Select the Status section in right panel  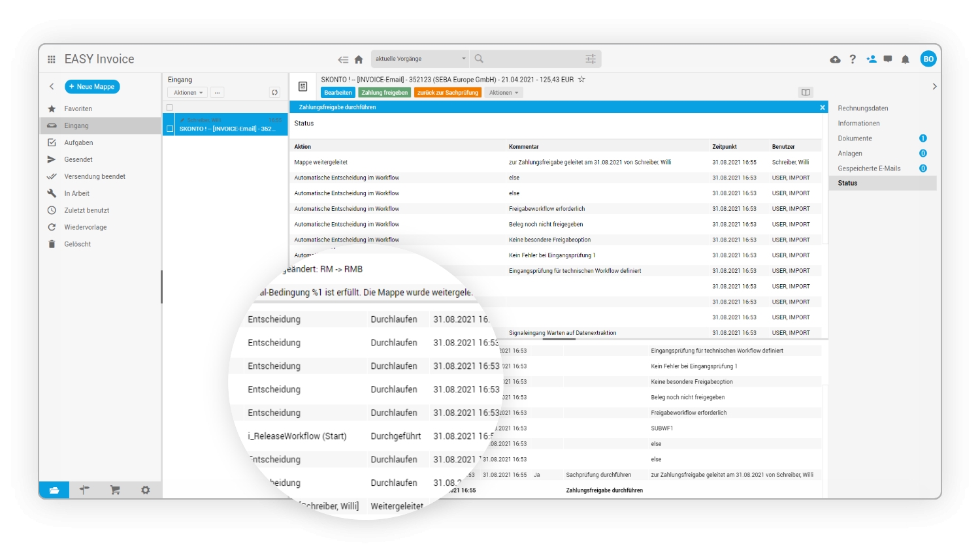point(883,184)
